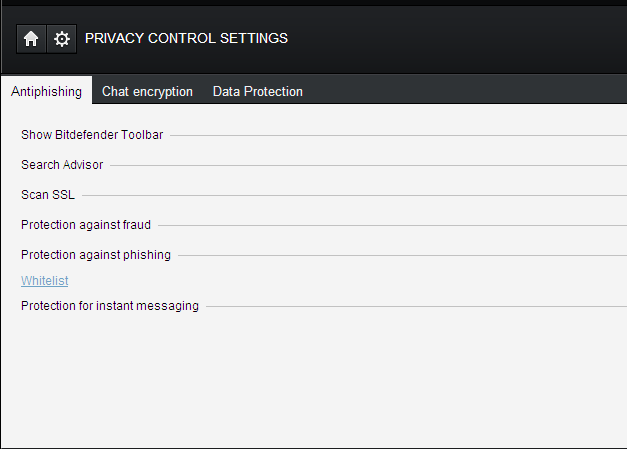The image size is (627, 449).
Task: Select the Protection against phishing label
Action: 96,255
